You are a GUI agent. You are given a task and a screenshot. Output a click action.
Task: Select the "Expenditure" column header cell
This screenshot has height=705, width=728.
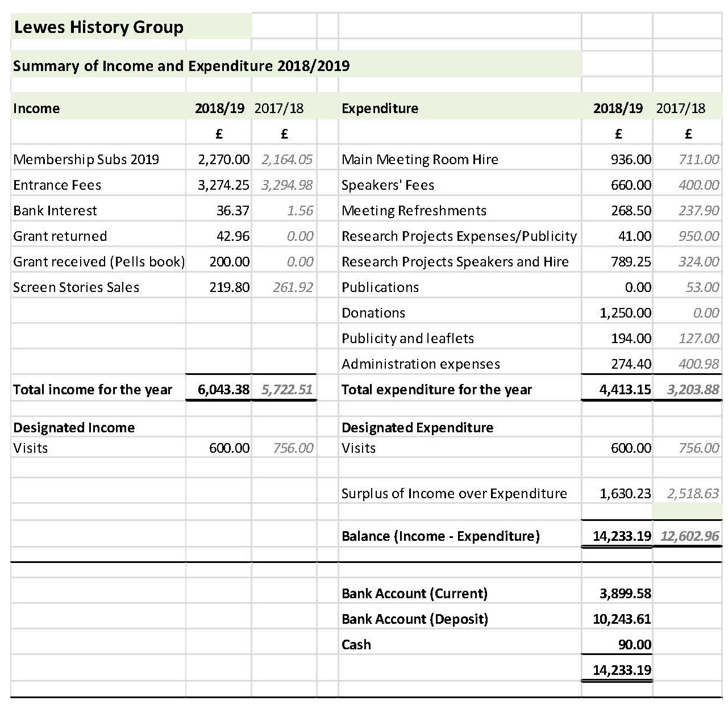pyautogui.click(x=380, y=109)
